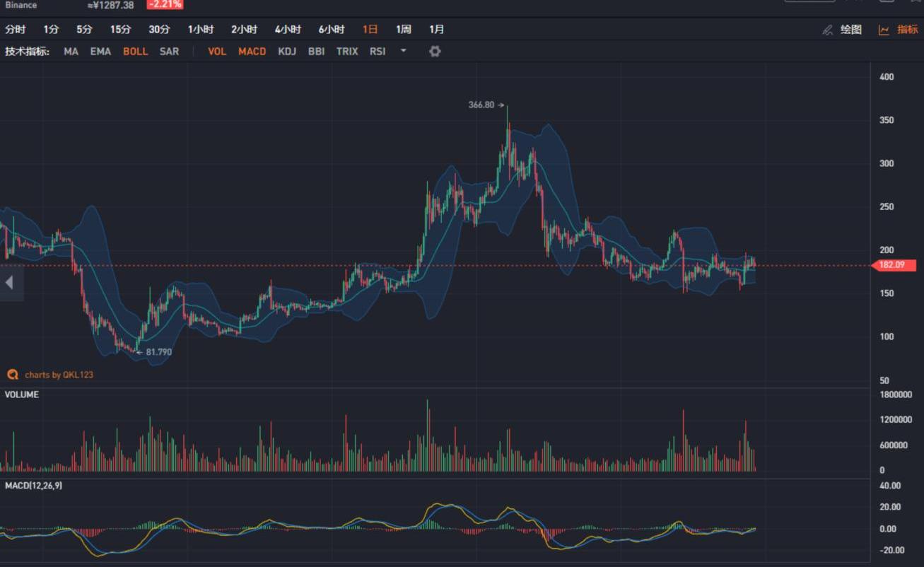Enable the RSI indicator

coord(378,52)
